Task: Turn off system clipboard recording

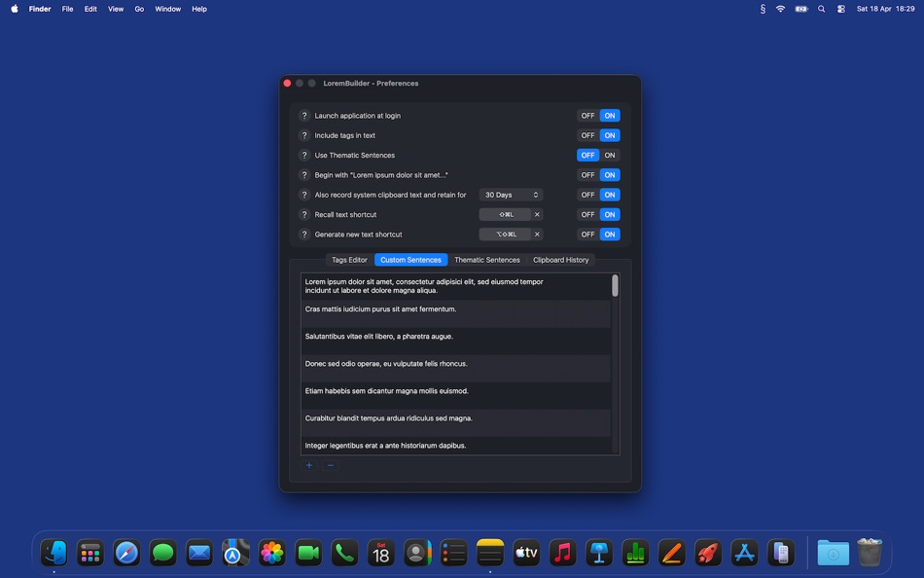Action: point(587,195)
